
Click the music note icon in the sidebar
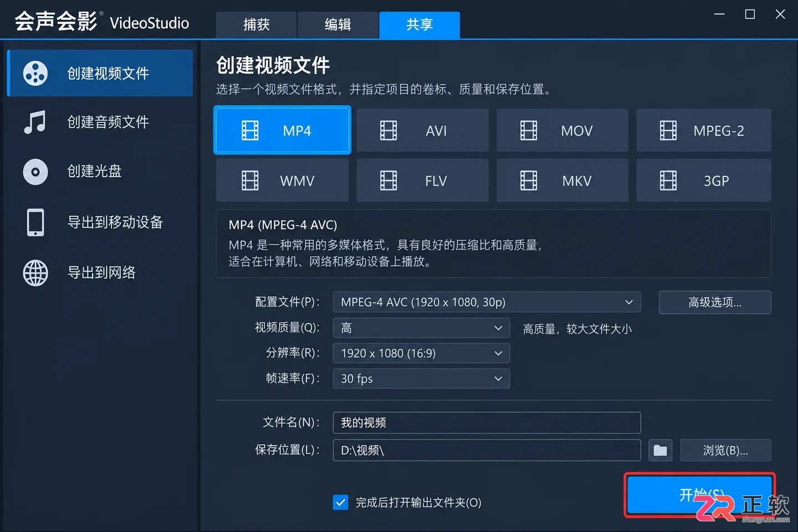tap(35, 122)
